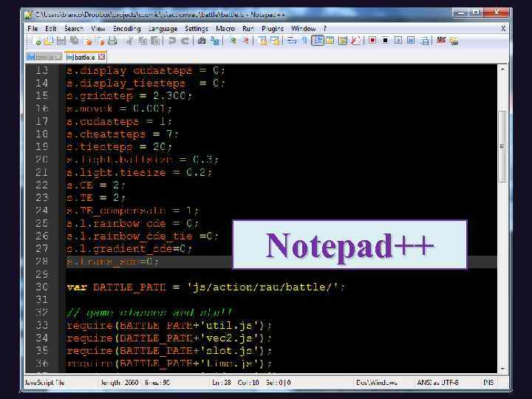Screen dimensions: 532x399
Task: Click line number 30 in the margin
Action: [41, 287]
